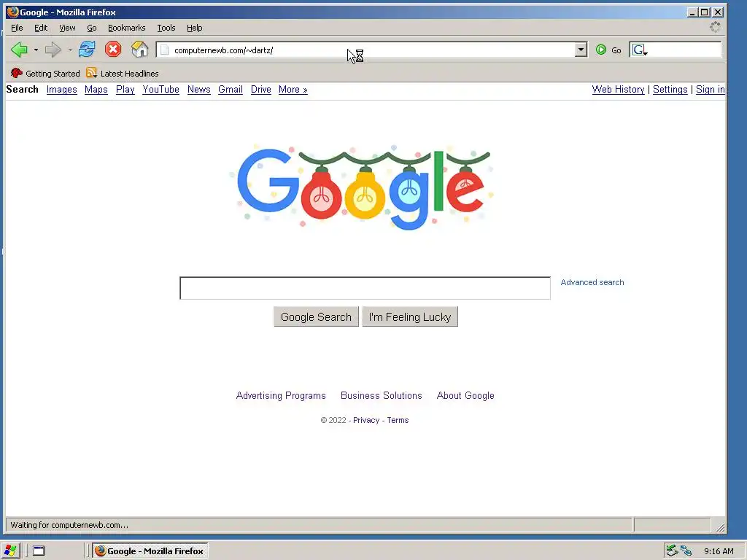Open the Go menu
This screenshot has width=747, height=560.
click(x=92, y=28)
